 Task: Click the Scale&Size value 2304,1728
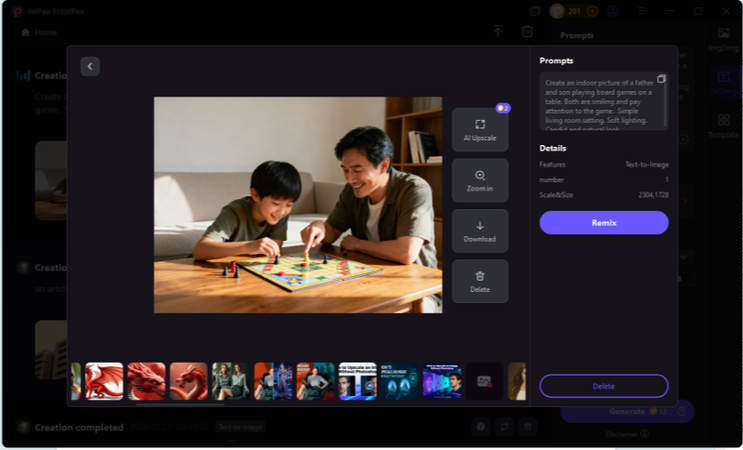pos(653,195)
